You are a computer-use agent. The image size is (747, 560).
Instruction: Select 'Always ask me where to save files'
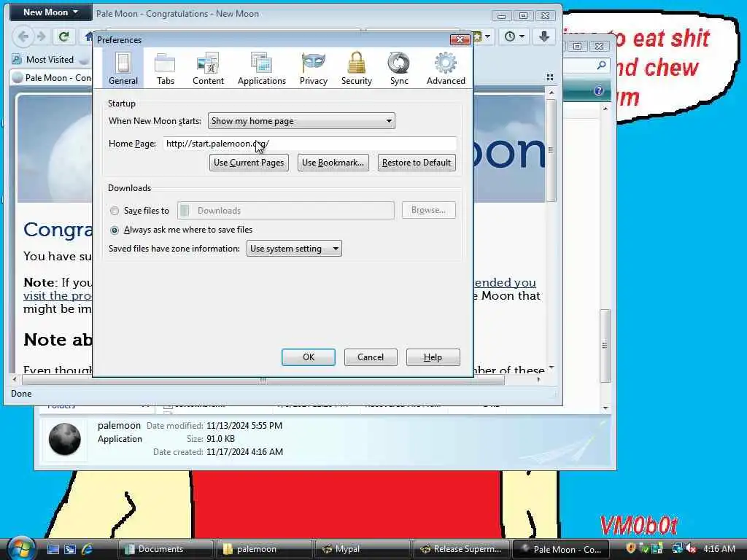point(115,230)
